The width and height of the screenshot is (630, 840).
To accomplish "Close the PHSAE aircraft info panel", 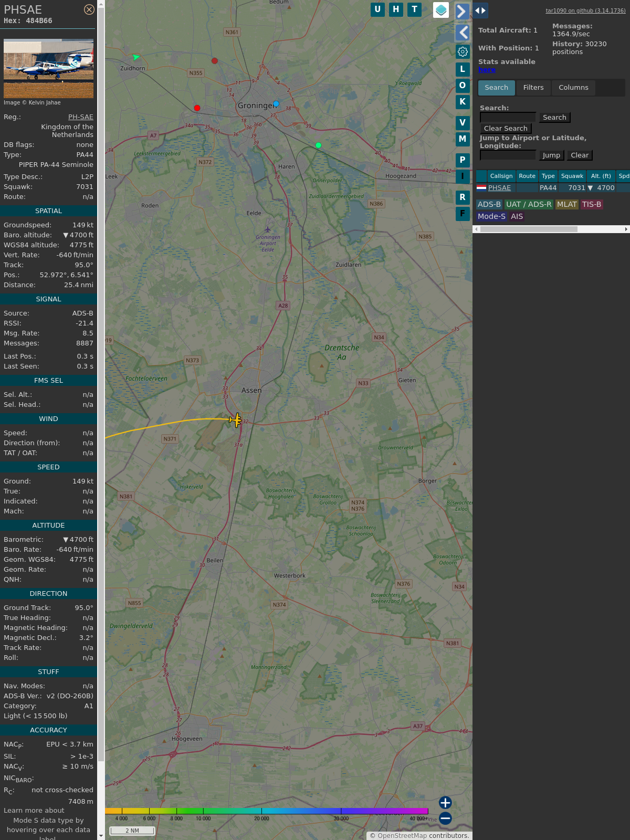I will [x=89, y=9].
